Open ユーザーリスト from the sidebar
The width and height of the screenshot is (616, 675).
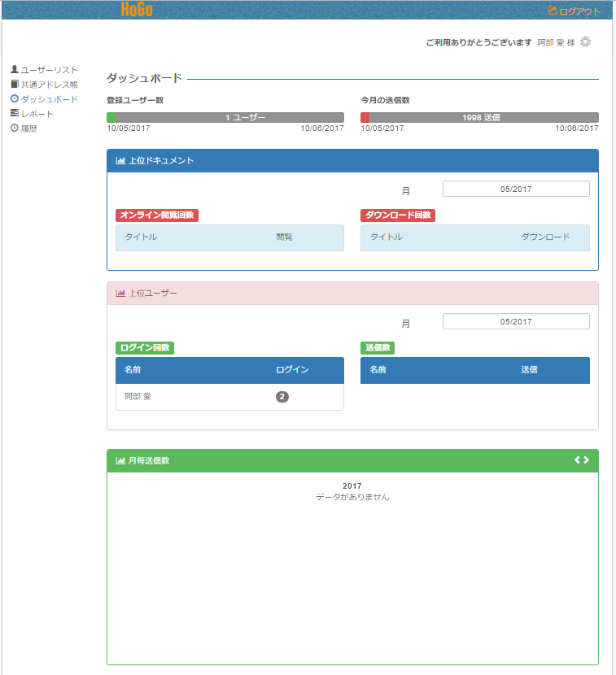(49, 70)
